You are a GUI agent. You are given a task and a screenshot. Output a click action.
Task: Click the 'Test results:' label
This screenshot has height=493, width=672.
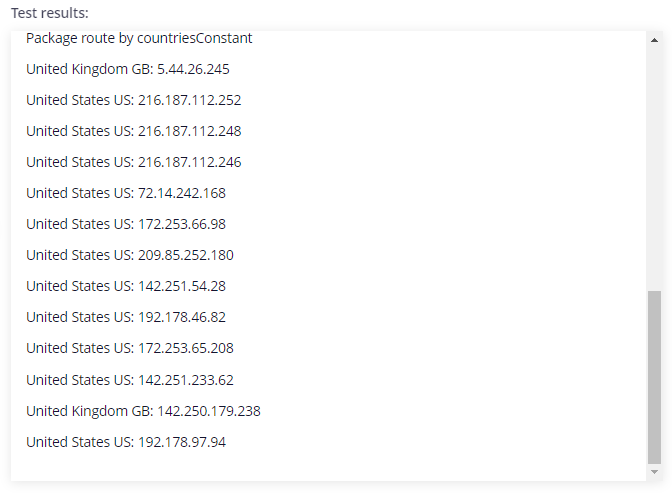(50, 13)
